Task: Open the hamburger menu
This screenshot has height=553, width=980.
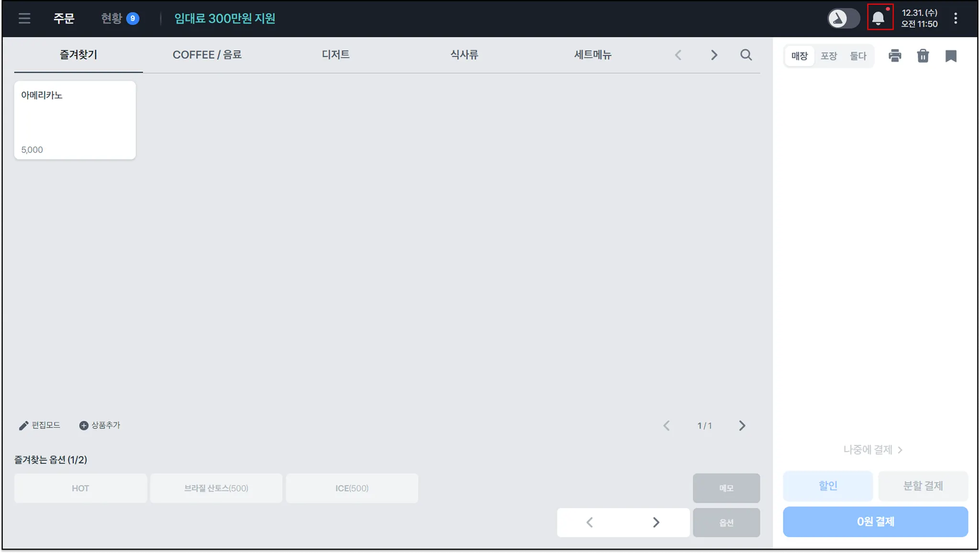Action: point(24,19)
